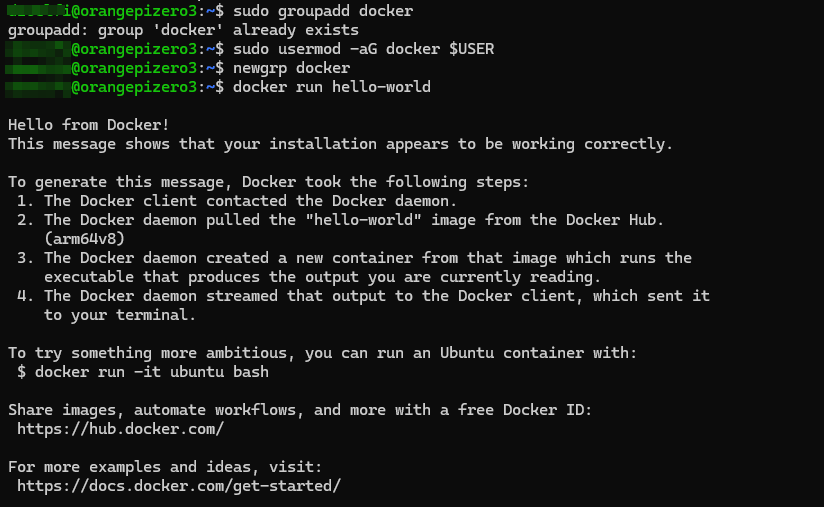Click the 'To generate this message' sentence
The image size is (824, 507).
point(268,182)
